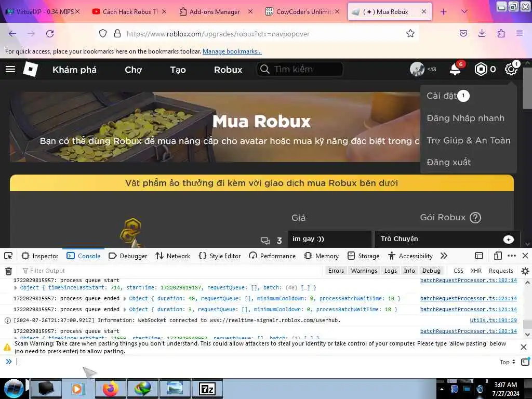This screenshot has width=532, height=399.
Task: Open the Pocket save icon
Action: 463,33
